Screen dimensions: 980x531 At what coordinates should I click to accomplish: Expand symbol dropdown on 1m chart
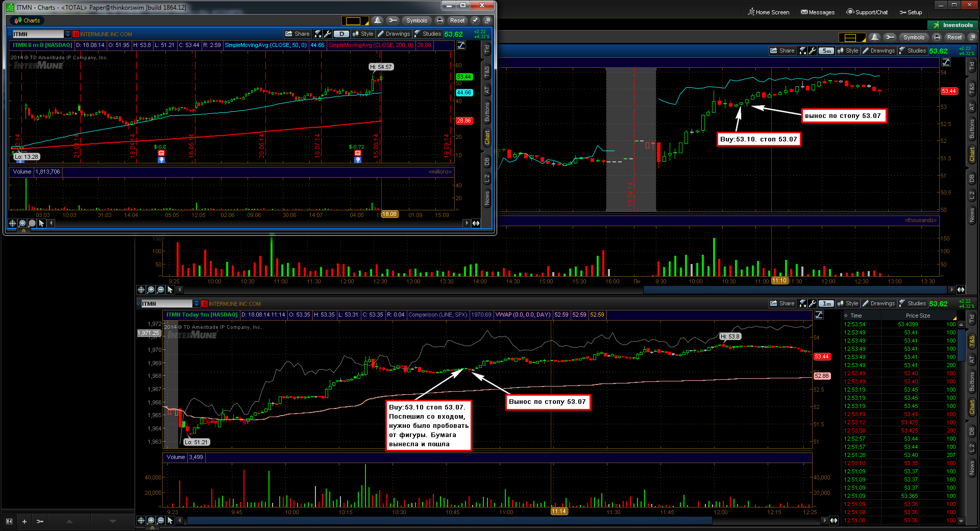point(197,304)
